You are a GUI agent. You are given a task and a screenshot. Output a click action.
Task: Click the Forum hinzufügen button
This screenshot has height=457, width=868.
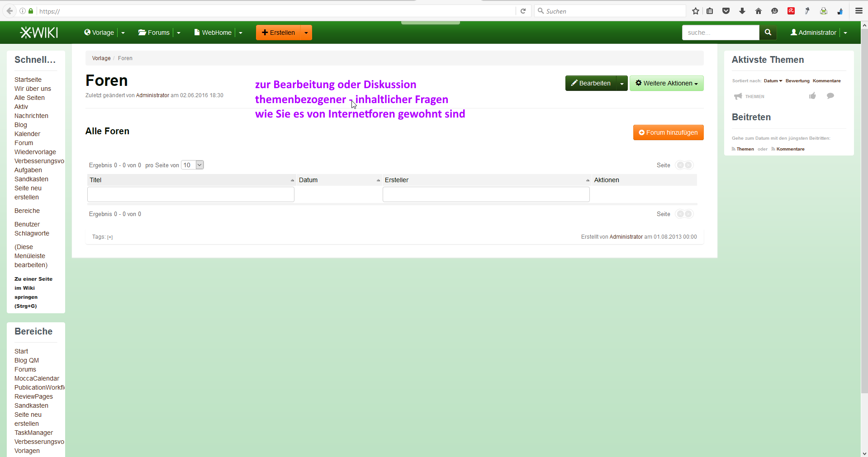[668, 132]
